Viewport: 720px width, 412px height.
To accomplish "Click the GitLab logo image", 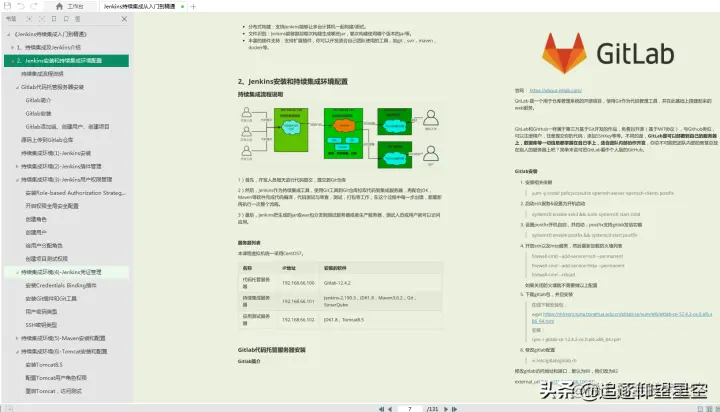I will pyautogui.click(x=608, y=53).
